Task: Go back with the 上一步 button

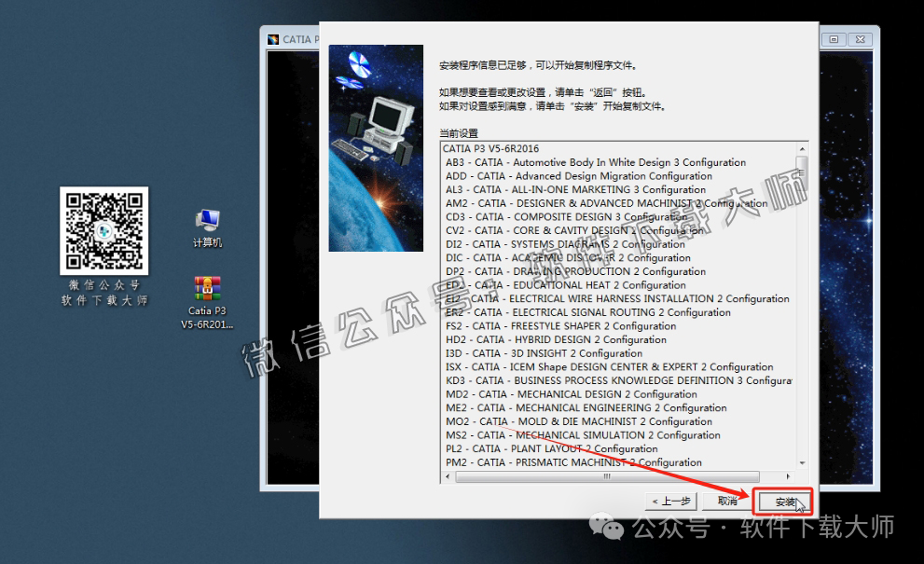Action: 671,502
